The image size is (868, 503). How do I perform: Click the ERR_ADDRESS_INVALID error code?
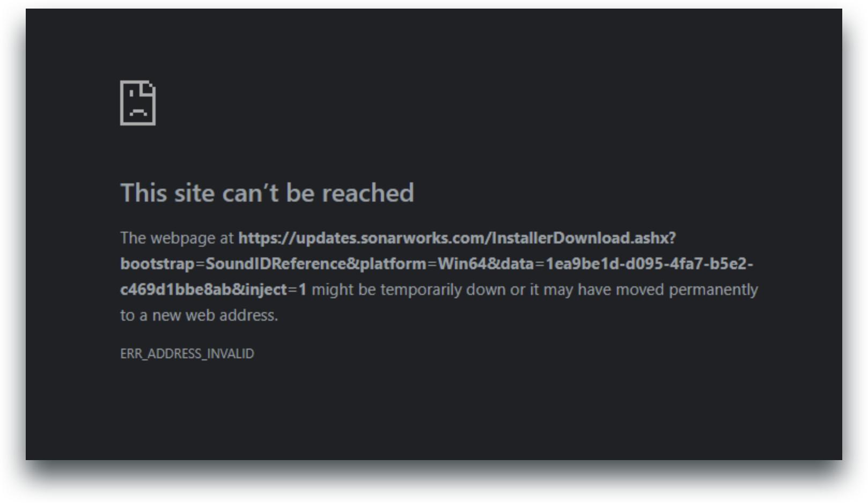tap(187, 354)
